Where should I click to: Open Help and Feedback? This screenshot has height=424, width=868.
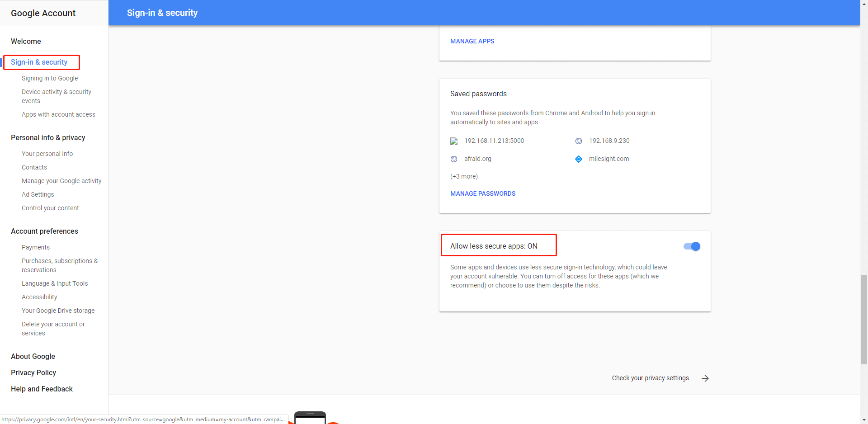point(42,389)
